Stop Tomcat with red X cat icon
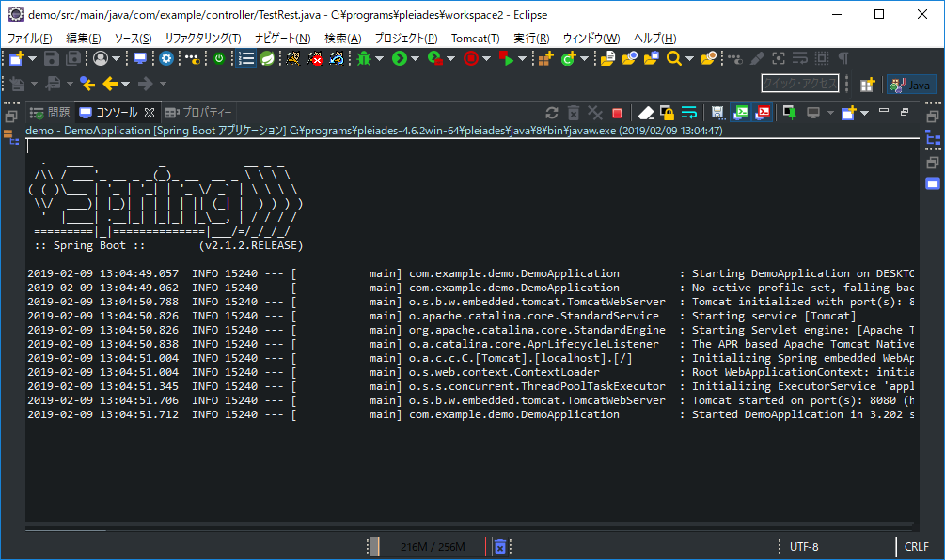Image resolution: width=945 pixels, height=560 pixels. point(315,58)
